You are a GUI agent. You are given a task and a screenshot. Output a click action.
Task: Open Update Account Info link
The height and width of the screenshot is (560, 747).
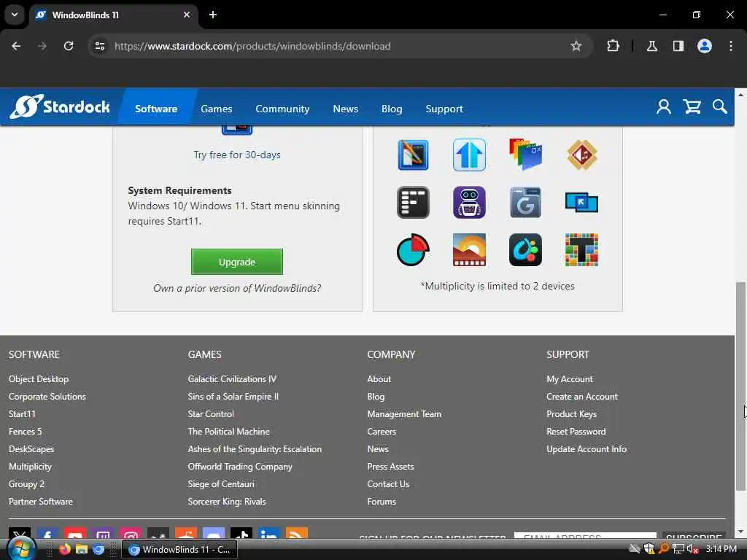coord(587,449)
